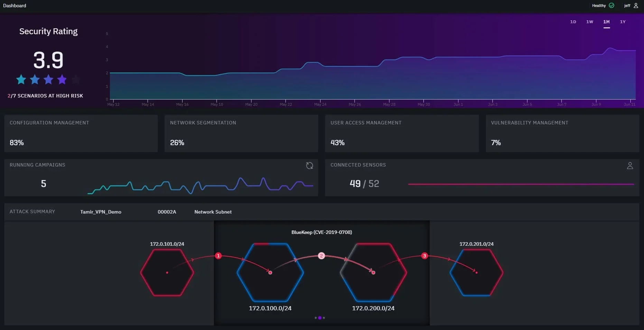The width and height of the screenshot is (644, 330).
Task: Click the Attack Summary label
Action: click(x=32, y=211)
